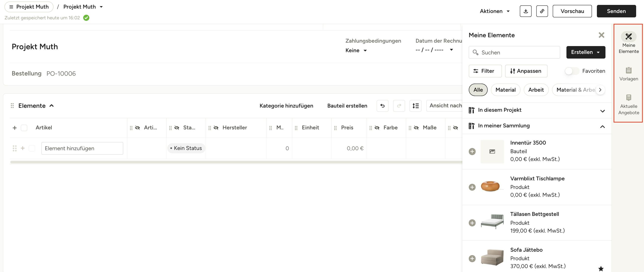Check the select-all Artikel checkbox
The height and width of the screenshot is (272, 644).
pos(24,128)
